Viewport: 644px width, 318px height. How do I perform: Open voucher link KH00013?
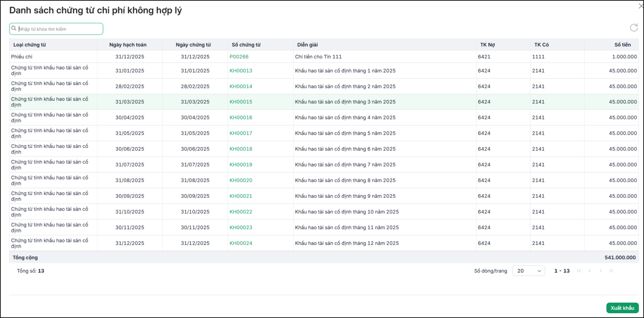pyautogui.click(x=241, y=71)
